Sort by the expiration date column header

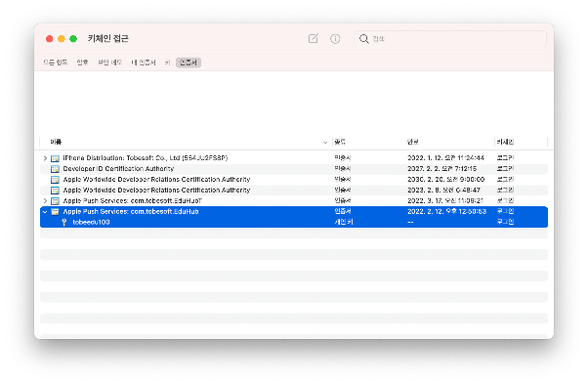tap(413, 142)
